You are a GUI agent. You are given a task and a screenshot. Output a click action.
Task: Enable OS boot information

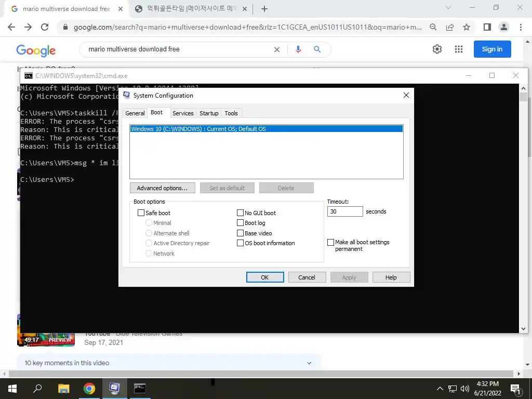click(x=240, y=243)
